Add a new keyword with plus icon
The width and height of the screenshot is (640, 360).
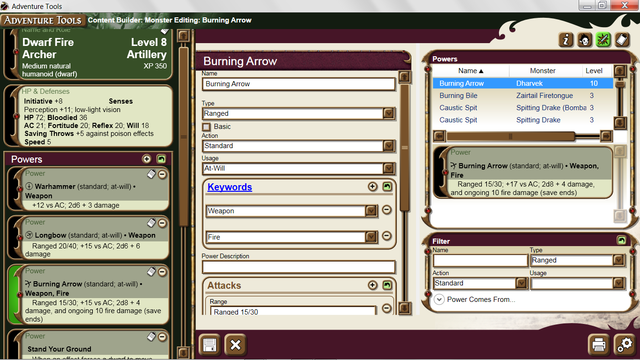pos(372,187)
